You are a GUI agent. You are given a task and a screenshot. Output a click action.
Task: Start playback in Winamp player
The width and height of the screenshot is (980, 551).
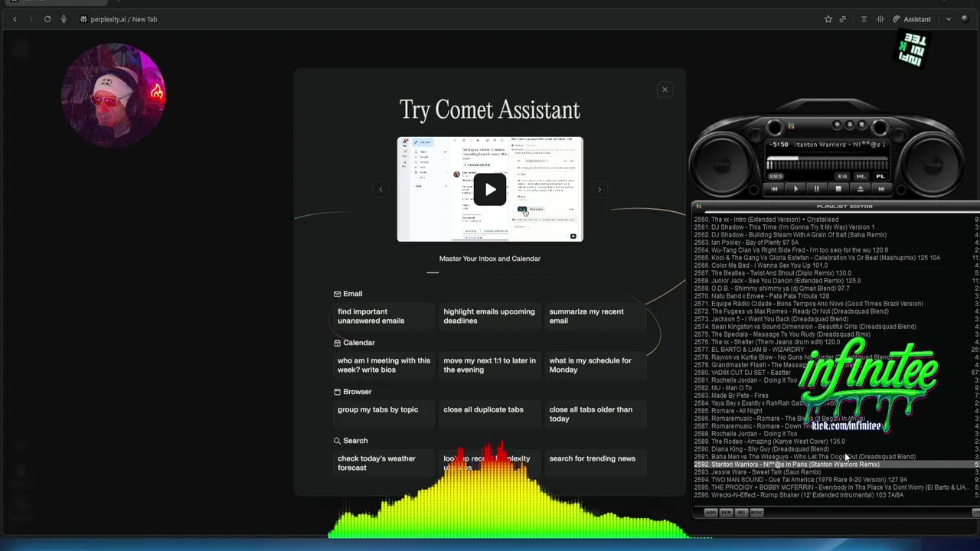[795, 189]
